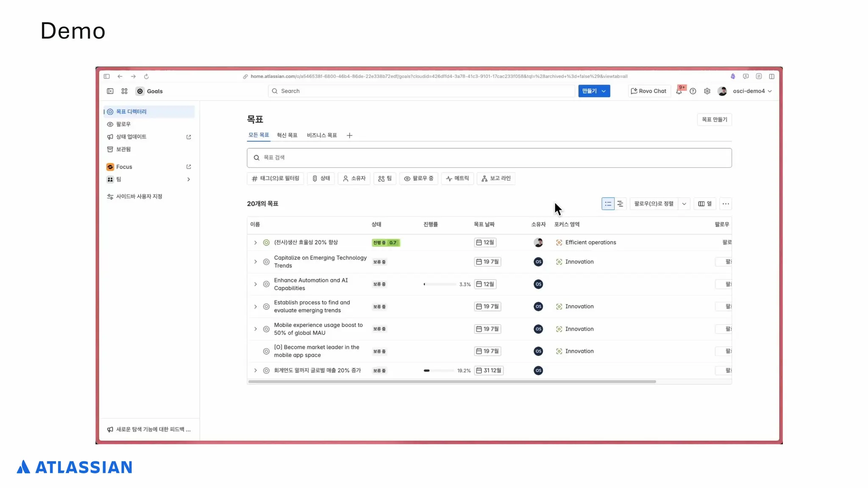Click the three-dot more options button
Viewport: 868px width, 488px height.
coord(726,204)
